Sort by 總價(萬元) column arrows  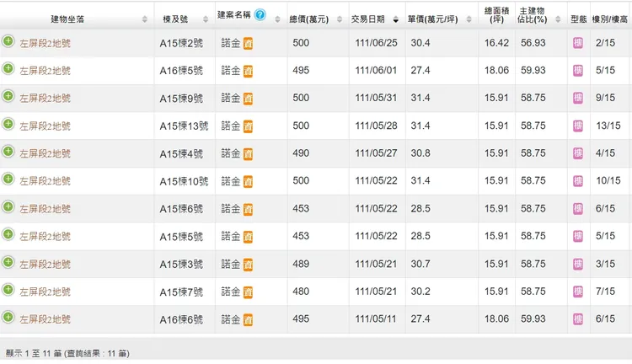(x=340, y=19)
